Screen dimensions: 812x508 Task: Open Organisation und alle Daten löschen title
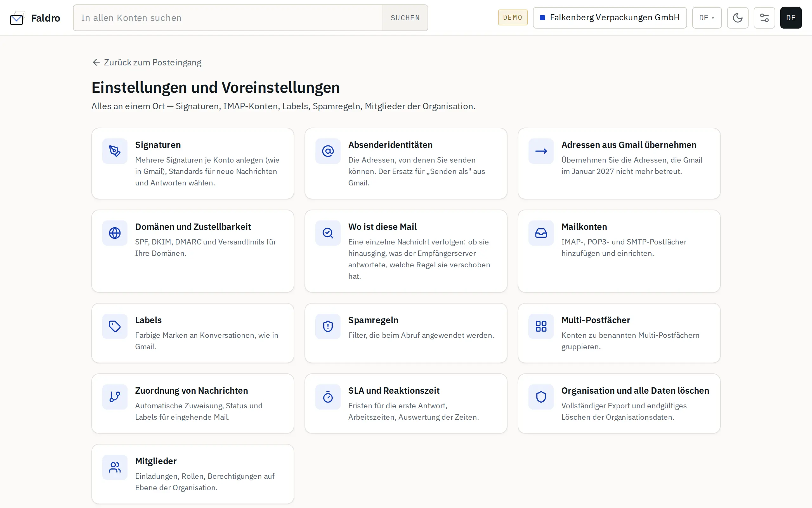coord(635,391)
